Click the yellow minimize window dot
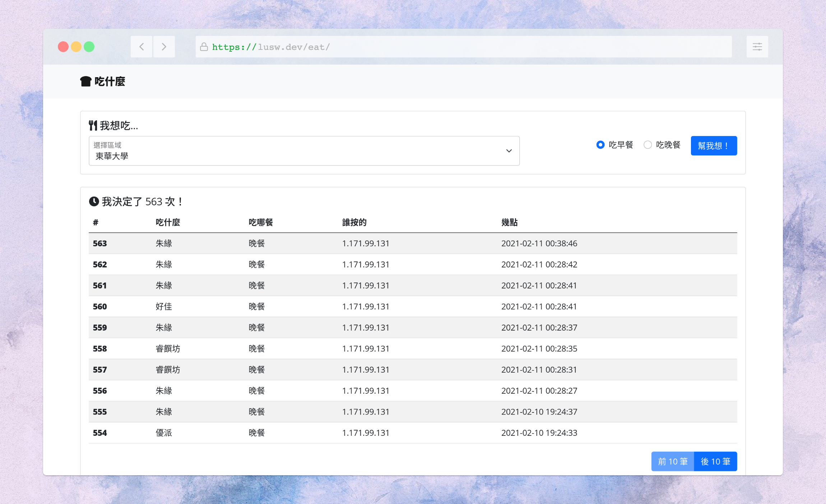826x504 pixels. point(76,47)
